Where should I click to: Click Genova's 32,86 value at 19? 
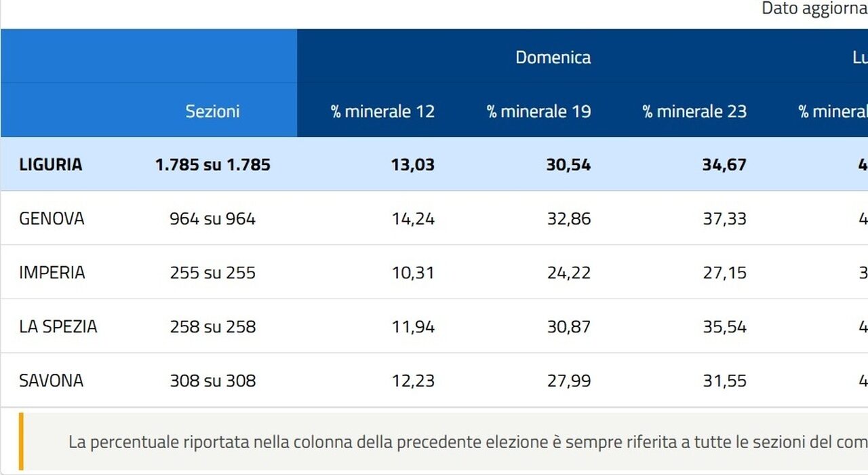[x=569, y=218]
